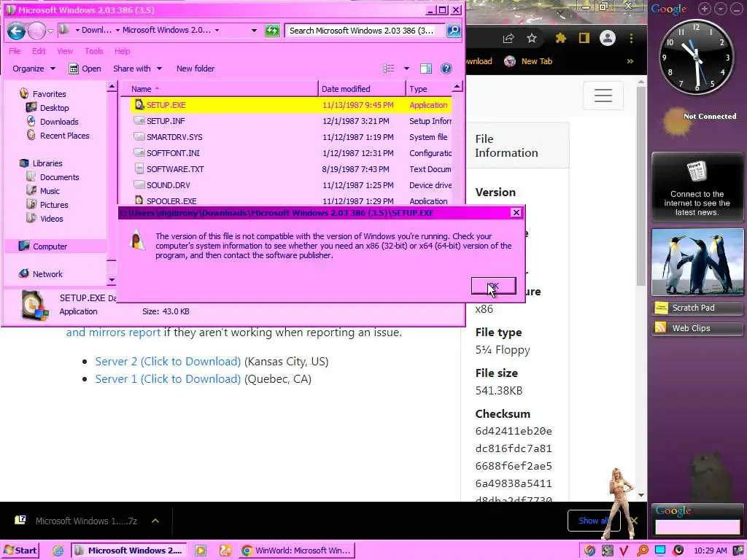Open the Share with dropdown
This screenshot has width=747, height=560.
[137, 69]
